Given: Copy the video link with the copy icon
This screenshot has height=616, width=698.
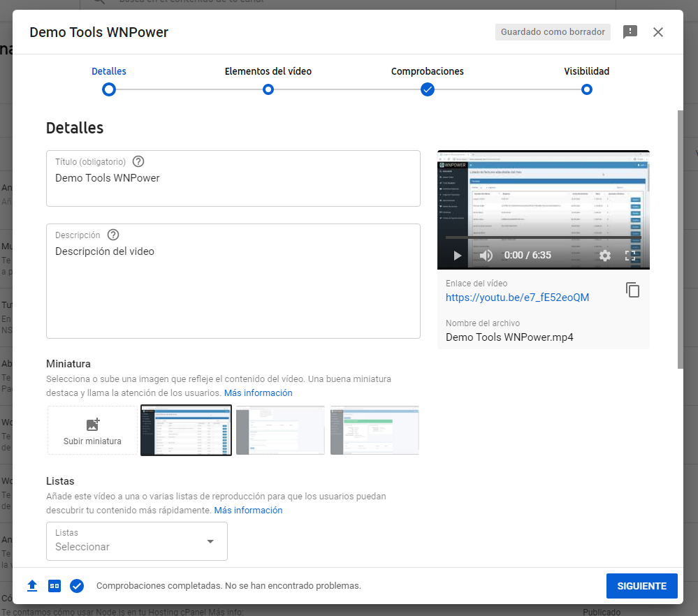Looking at the screenshot, I should pyautogui.click(x=632, y=290).
